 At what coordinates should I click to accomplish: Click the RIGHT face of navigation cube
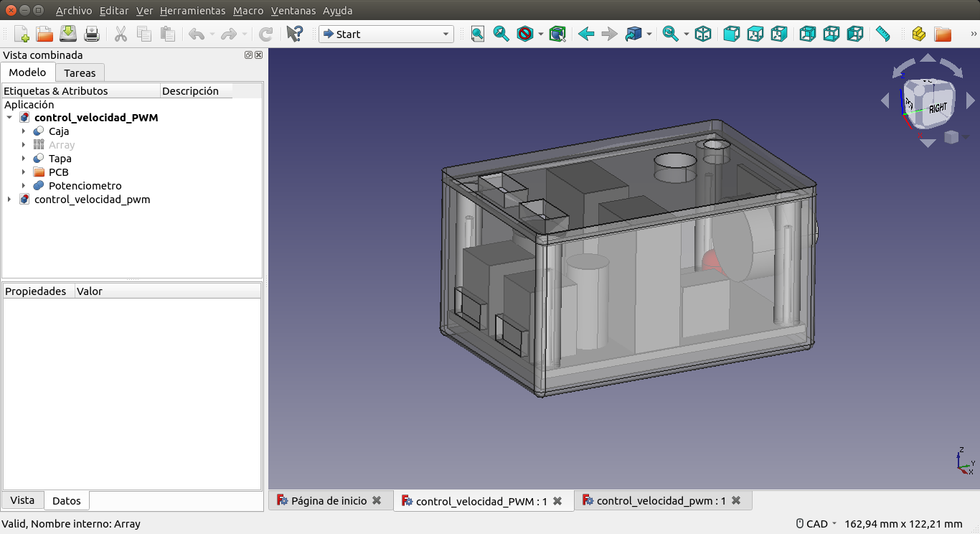tap(937, 108)
